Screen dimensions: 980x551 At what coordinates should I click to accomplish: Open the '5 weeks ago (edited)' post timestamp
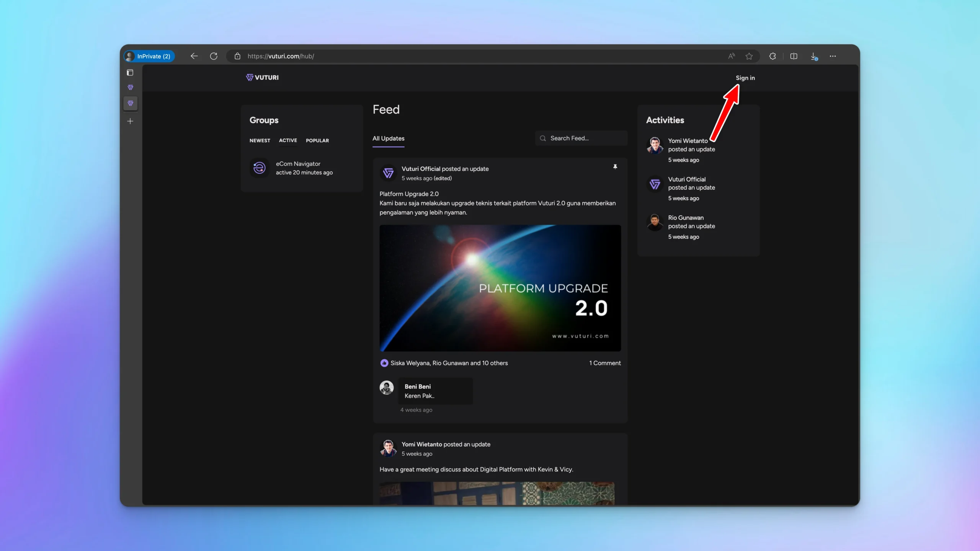pos(426,178)
